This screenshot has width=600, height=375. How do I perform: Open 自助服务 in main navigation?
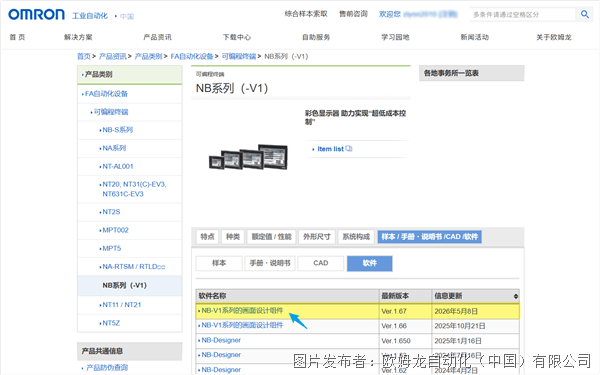316,37
